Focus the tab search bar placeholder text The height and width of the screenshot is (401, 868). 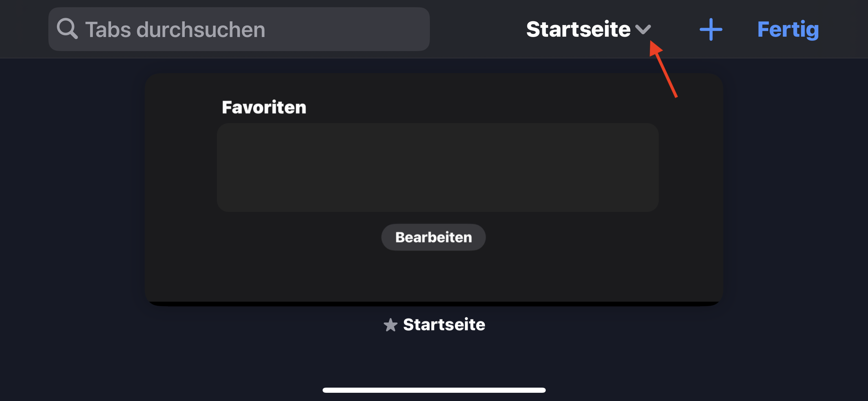tap(175, 30)
